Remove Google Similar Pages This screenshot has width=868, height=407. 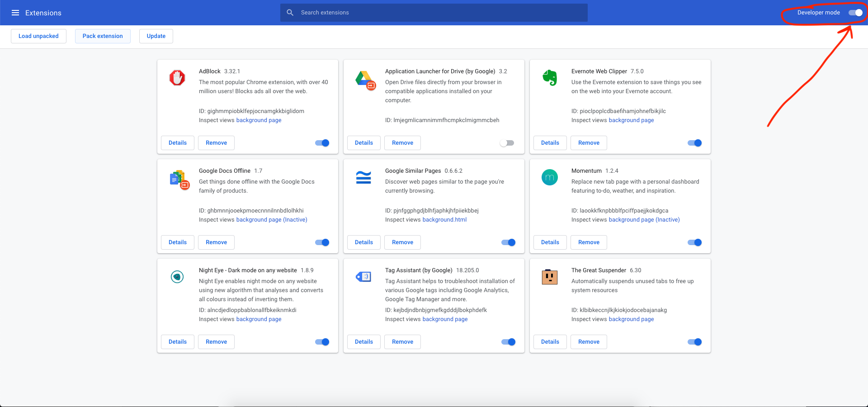[x=402, y=242]
